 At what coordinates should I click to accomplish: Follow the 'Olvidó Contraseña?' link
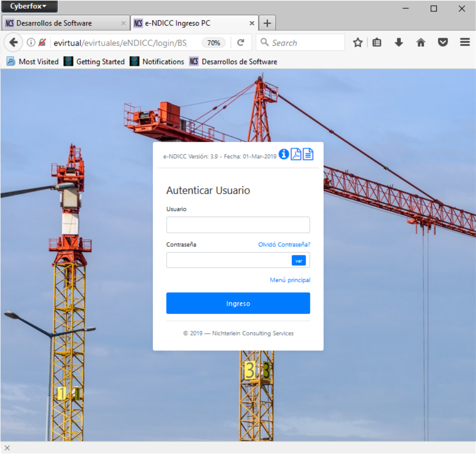pos(284,245)
